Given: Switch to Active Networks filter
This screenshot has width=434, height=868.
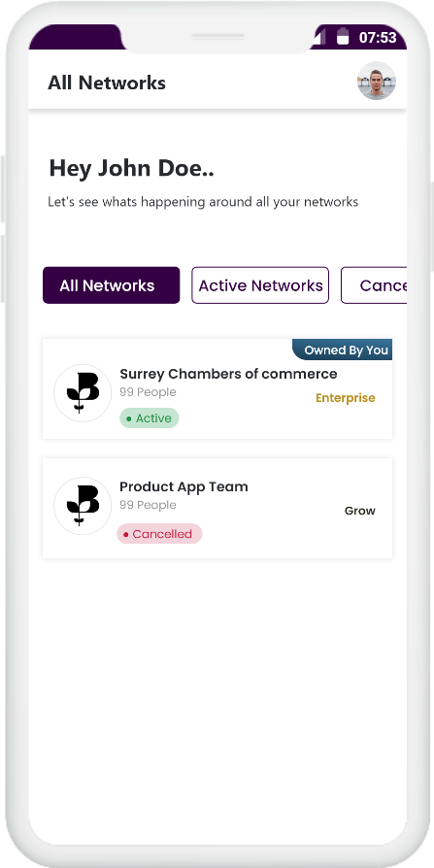Looking at the screenshot, I should 260,285.
